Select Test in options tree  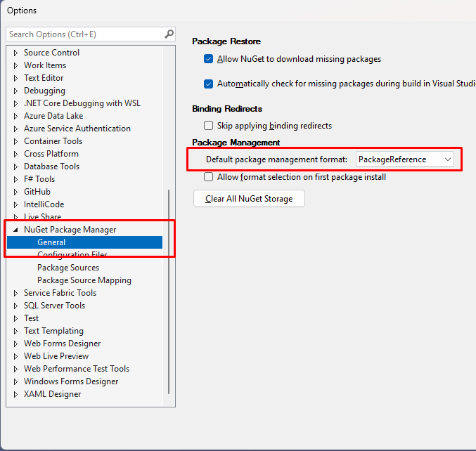(31, 318)
